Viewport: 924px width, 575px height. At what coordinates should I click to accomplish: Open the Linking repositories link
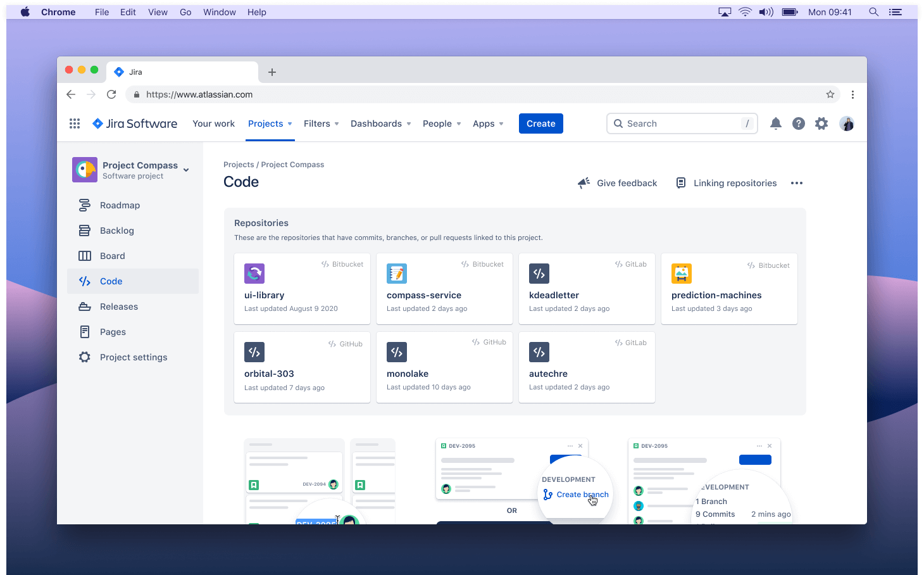coord(727,183)
